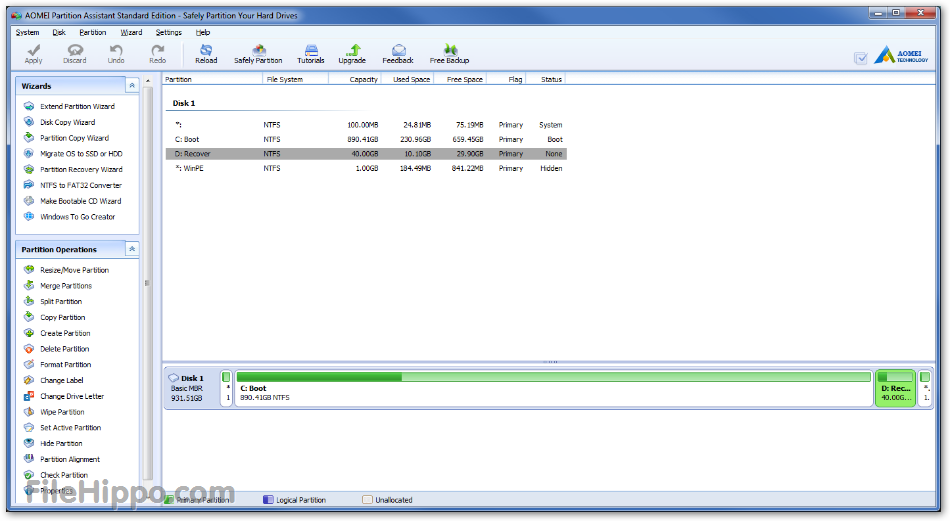This screenshot has width=950, height=521.
Task: Open the Partition Copy Wizard
Action: point(74,138)
